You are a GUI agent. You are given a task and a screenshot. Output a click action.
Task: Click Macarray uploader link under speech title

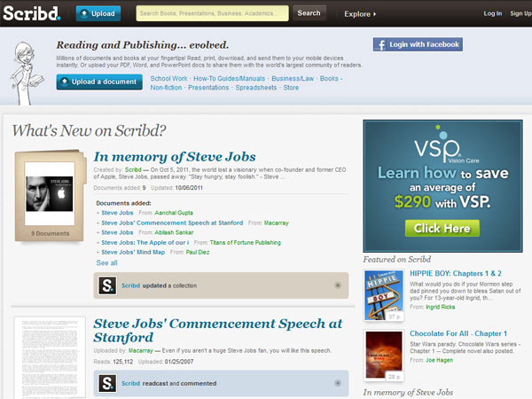click(x=141, y=350)
